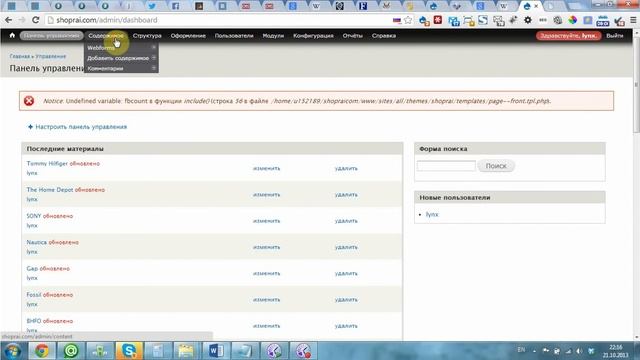This screenshot has height=360, width=640.
Task: Click the black gear extension icon
Action: tap(528, 20)
